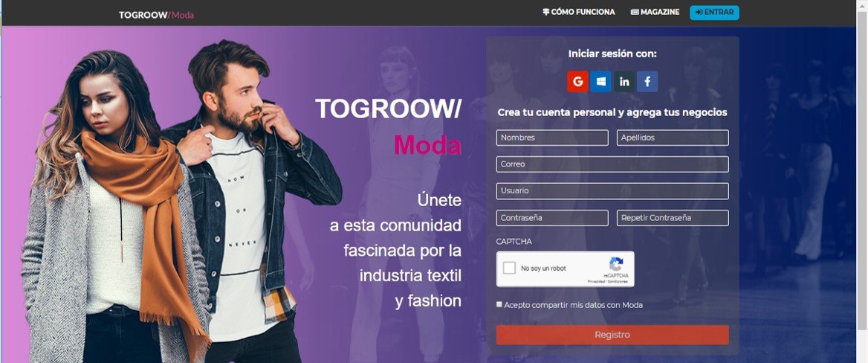The image size is (868, 363).
Task: Open the TOGROOW/Moda logo in header
Action: pos(156,15)
